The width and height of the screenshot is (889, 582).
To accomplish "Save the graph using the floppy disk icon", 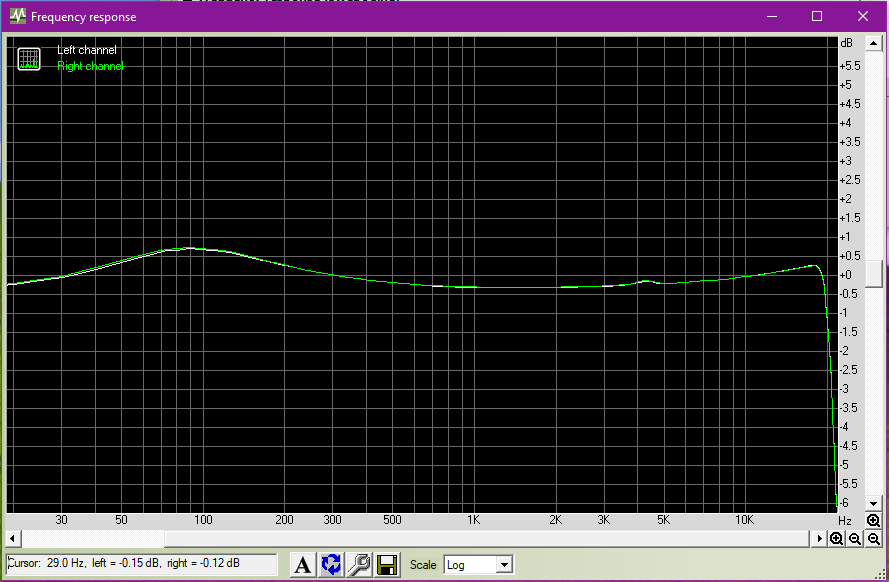I will tap(387, 564).
